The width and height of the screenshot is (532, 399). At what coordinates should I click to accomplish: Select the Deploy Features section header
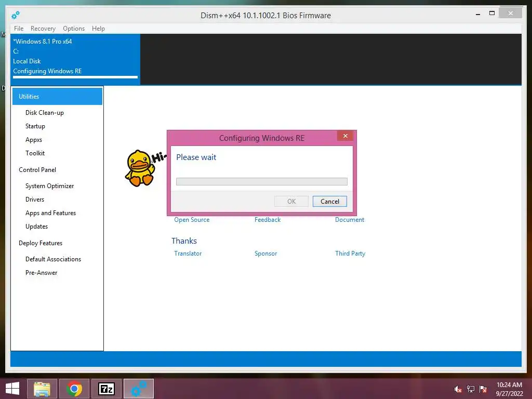[x=41, y=243]
